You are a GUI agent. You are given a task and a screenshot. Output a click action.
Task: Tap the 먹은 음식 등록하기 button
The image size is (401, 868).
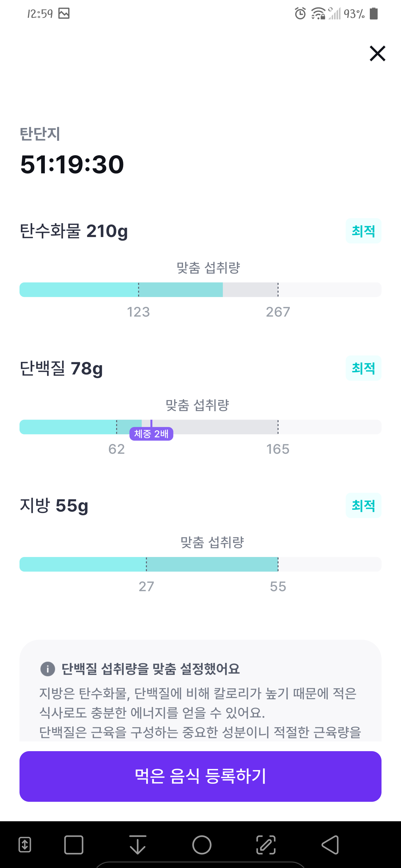(x=200, y=776)
